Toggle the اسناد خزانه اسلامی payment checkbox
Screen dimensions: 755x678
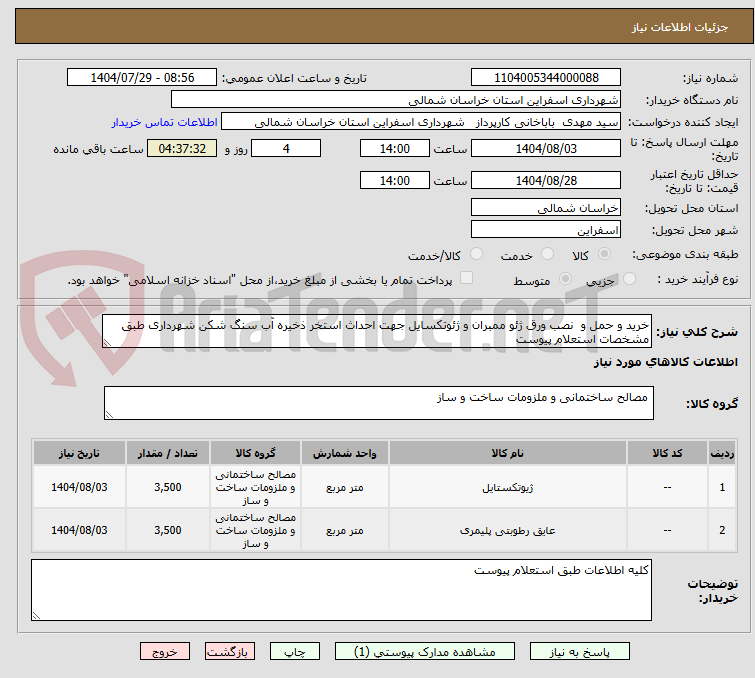[466, 279]
